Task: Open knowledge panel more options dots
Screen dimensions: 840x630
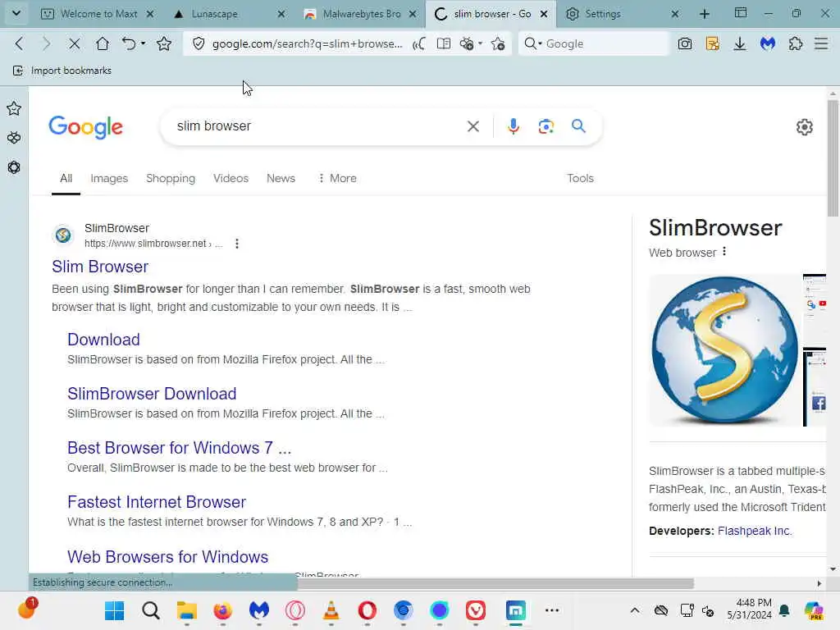Action: click(x=724, y=251)
